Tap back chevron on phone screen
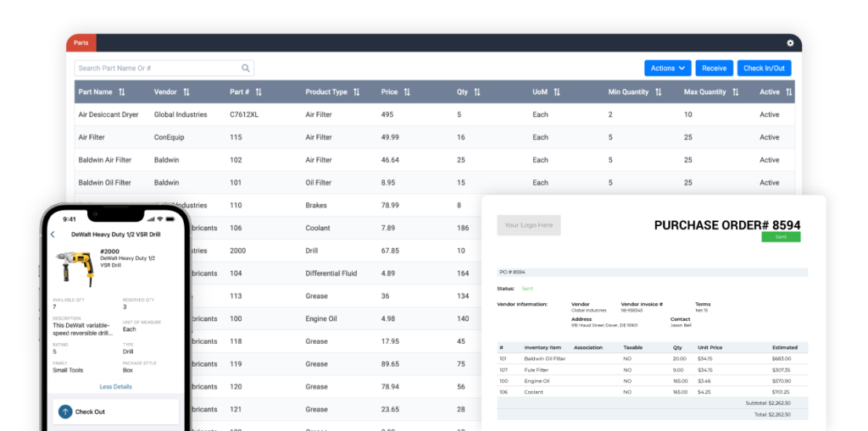Viewport: 868px width, 431px height. 53,235
